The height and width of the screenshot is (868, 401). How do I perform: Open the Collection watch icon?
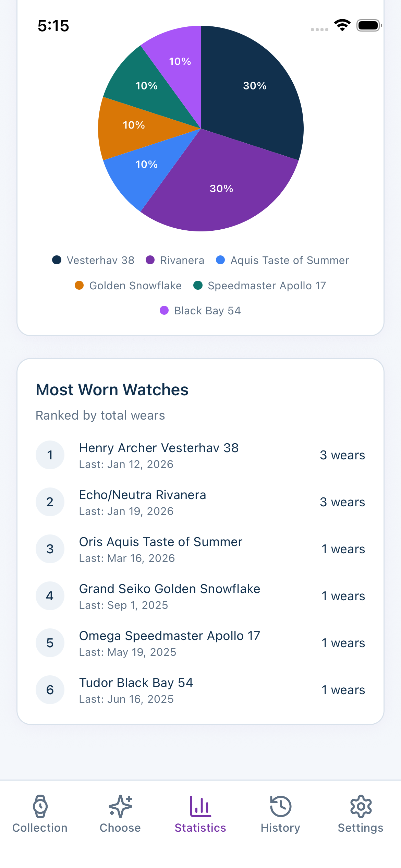(x=40, y=806)
